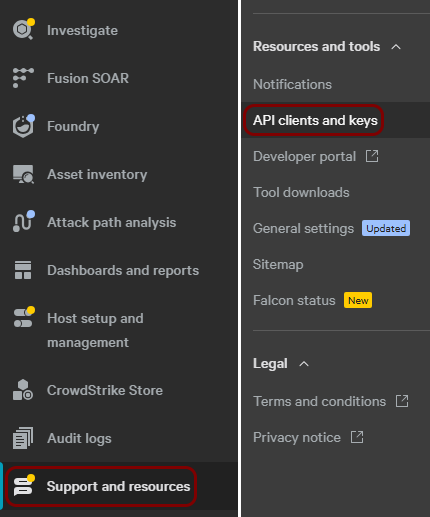Image resolution: width=430 pixels, height=517 pixels.
Task: Open Notifications page
Action: (x=292, y=84)
